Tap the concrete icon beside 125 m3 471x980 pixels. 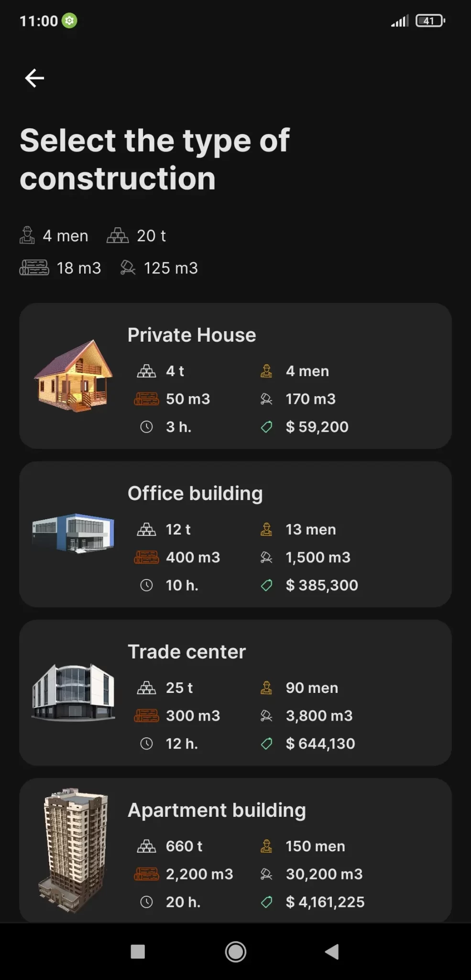pyautogui.click(x=128, y=267)
